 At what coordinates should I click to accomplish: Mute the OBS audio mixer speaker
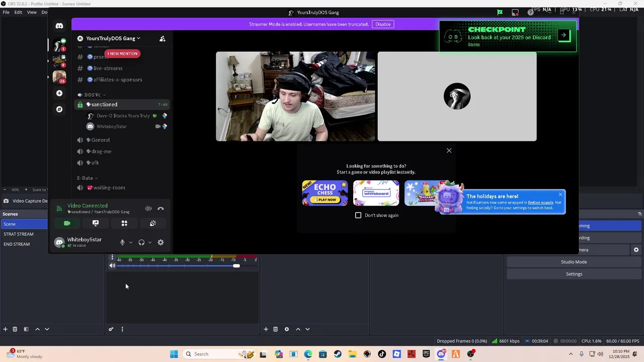(x=112, y=266)
